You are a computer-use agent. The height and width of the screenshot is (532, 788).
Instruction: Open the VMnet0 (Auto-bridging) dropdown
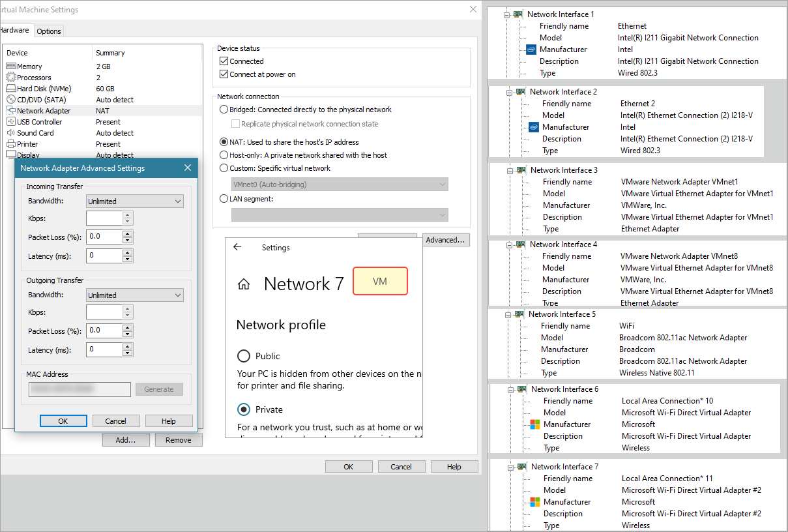point(340,185)
